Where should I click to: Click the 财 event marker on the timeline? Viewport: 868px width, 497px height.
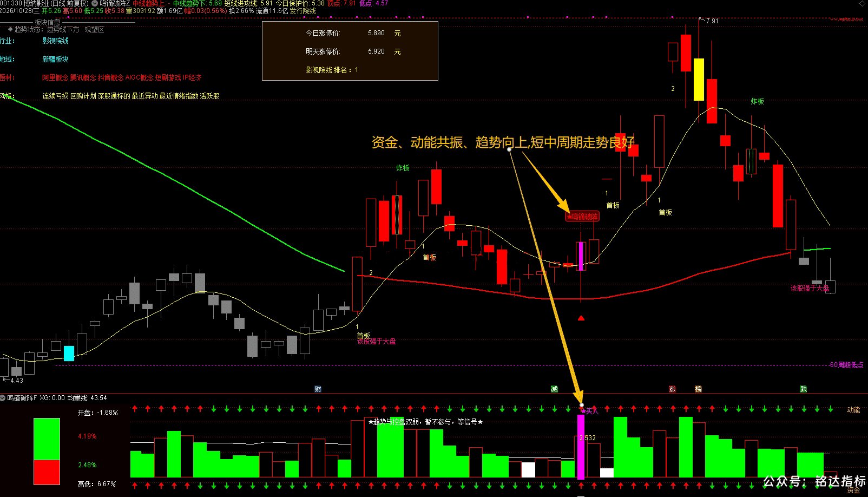coord(318,389)
